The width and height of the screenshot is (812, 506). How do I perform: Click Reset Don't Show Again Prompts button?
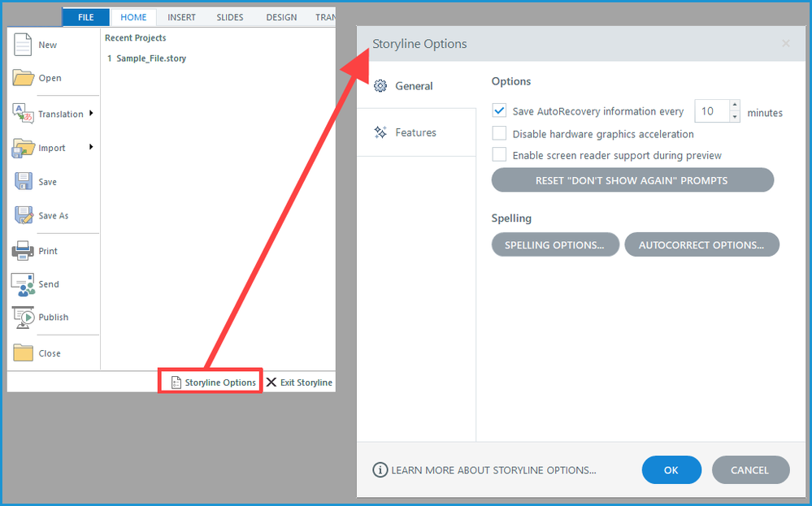click(x=632, y=180)
